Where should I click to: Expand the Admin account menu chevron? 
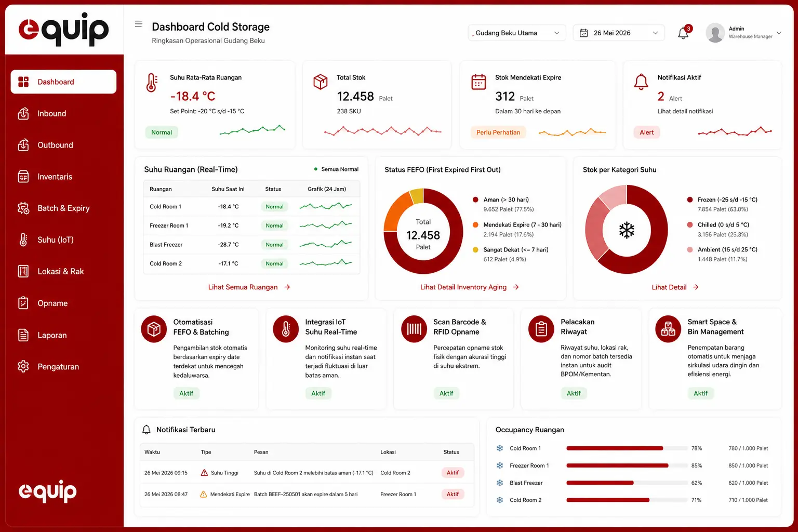779,33
